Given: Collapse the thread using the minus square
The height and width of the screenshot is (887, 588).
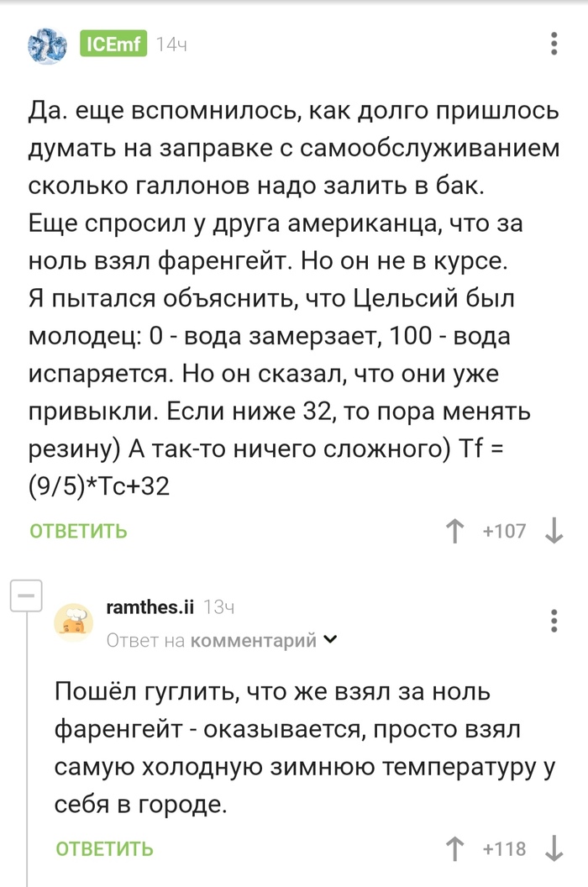Looking at the screenshot, I should click(x=28, y=596).
